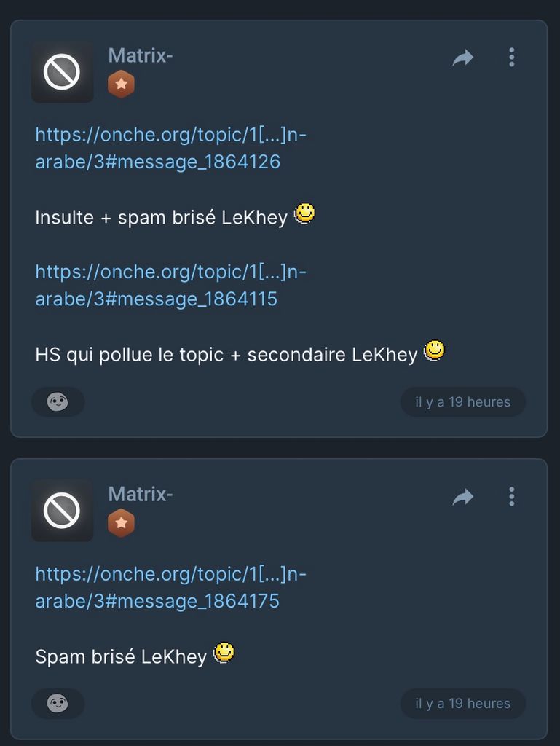Viewport: 560px width, 746px height.
Task: Open the blocked avatar on the first post
Action: pos(63,72)
